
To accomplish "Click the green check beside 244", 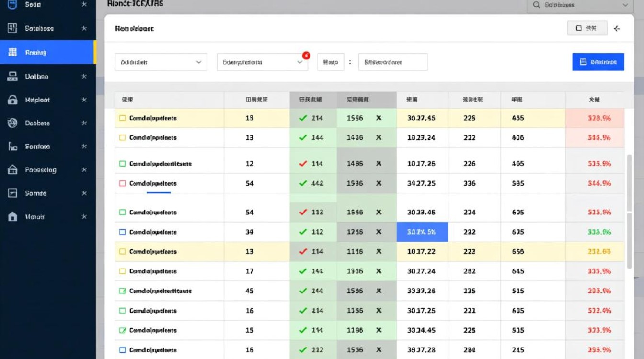I will click(x=303, y=291).
